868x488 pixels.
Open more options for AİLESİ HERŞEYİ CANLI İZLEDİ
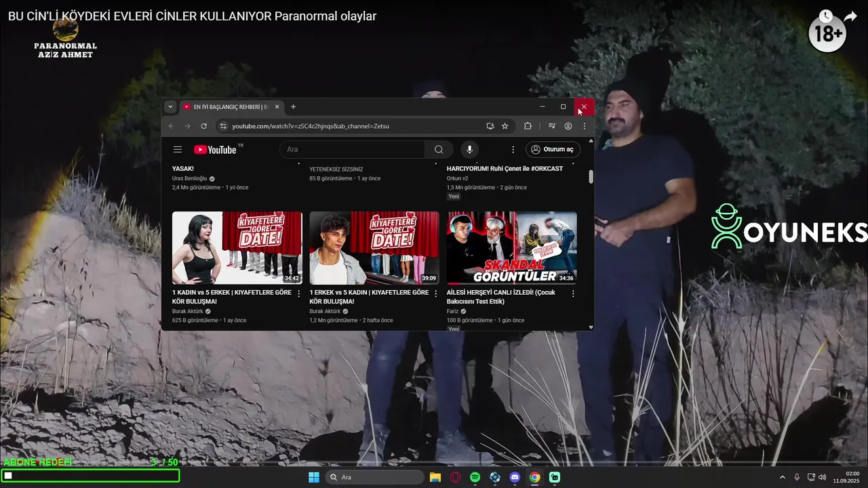click(x=573, y=293)
